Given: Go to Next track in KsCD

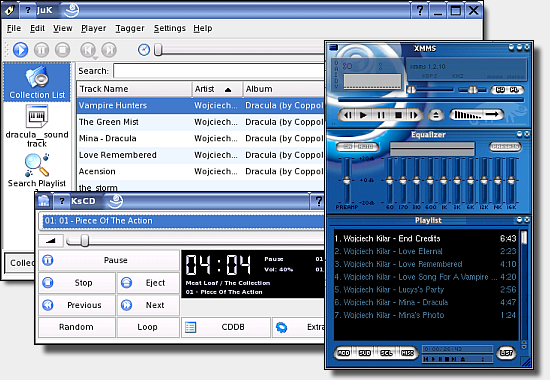Looking at the screenshot, I should (148, 305).
